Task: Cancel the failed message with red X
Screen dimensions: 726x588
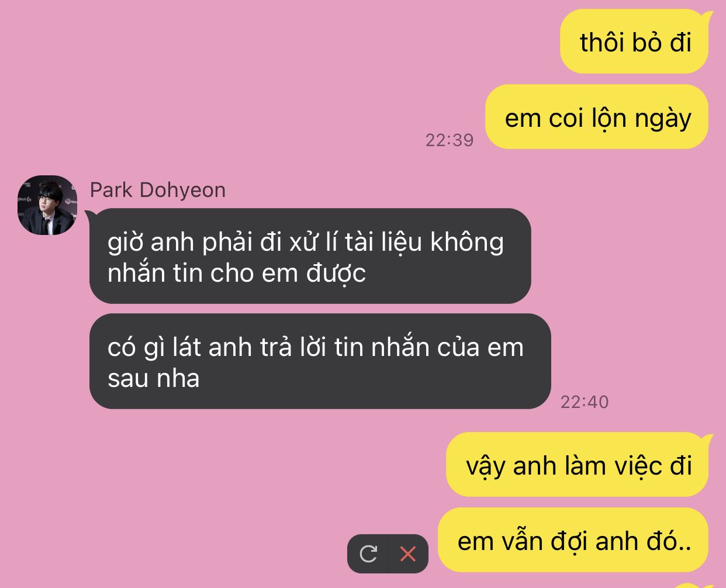Action: 408,554
